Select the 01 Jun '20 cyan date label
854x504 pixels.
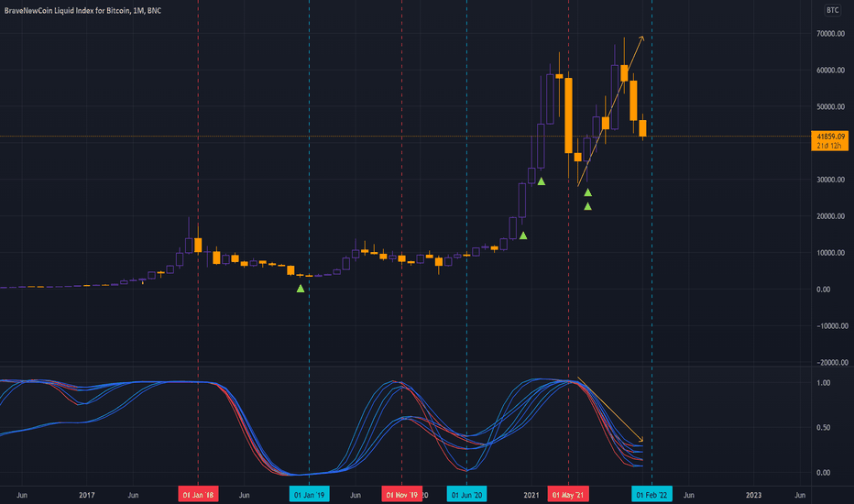click(466, 495)
